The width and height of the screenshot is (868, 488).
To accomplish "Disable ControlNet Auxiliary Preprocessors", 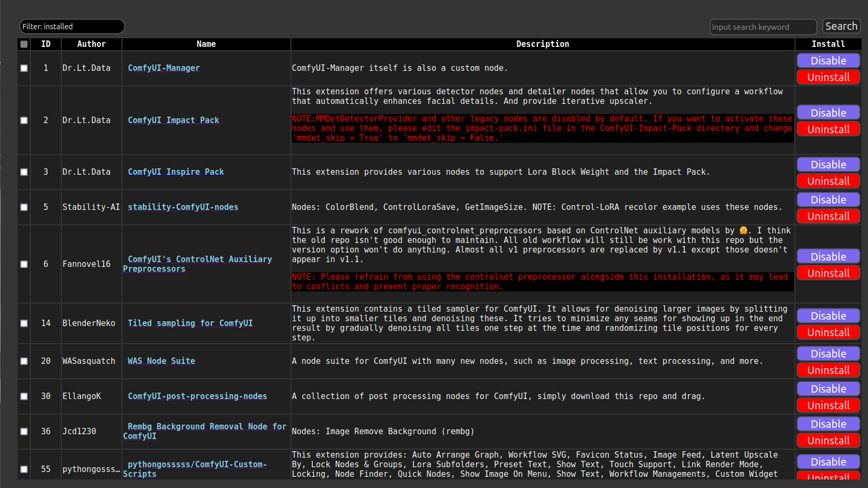I will pyautogui.click(x=829, y=257).
